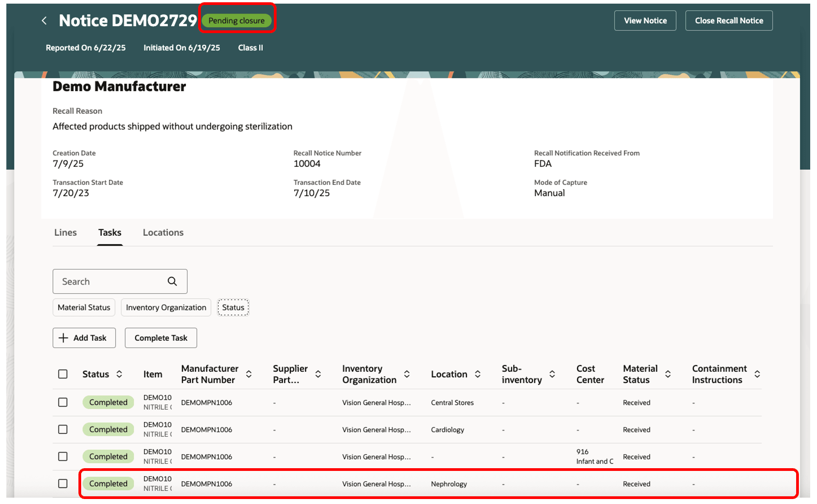Click the magnifier icon in the Search box
This screenshot has height=504, width=817.
click(x=172, y=281)
